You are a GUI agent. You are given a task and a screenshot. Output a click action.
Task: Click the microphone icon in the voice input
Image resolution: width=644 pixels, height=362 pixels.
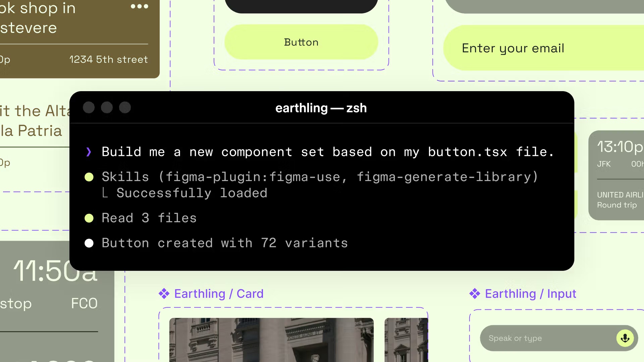[x=625, y=338]
